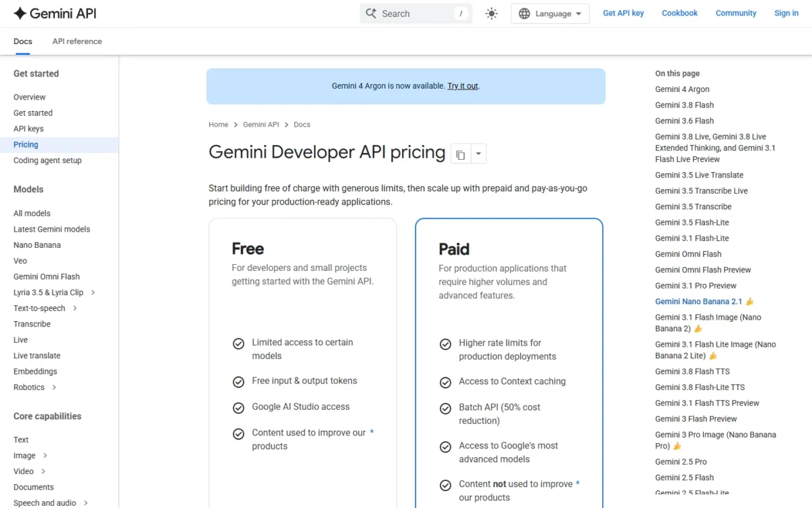Jump to Gemini 2.5 Pro section
Screen dimensions: 812x508
(681, 462)
